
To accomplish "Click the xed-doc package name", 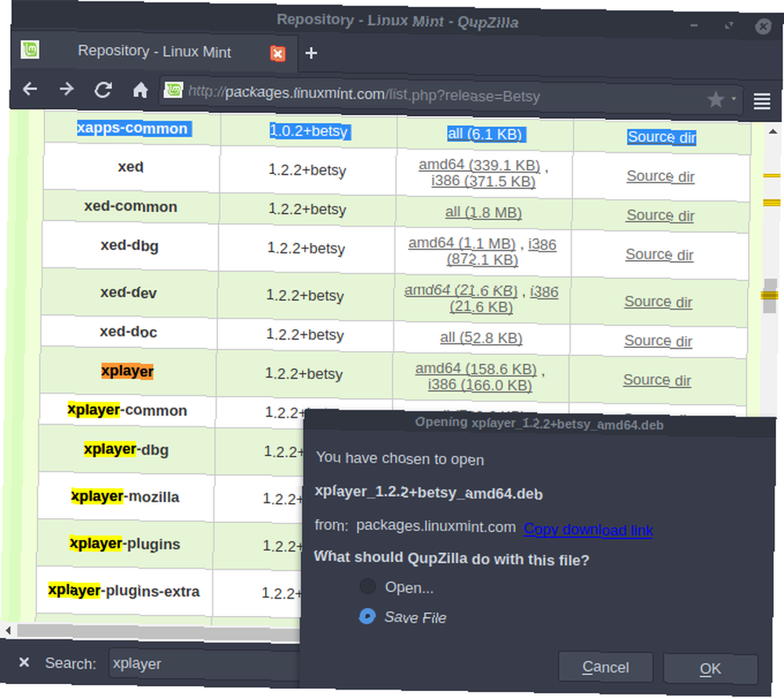I will tap(129, 331).
